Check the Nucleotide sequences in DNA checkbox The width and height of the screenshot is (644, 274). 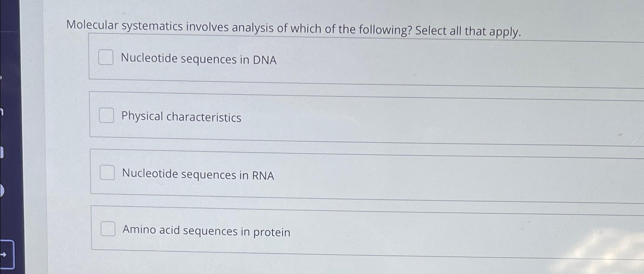[x=106, y=58]
